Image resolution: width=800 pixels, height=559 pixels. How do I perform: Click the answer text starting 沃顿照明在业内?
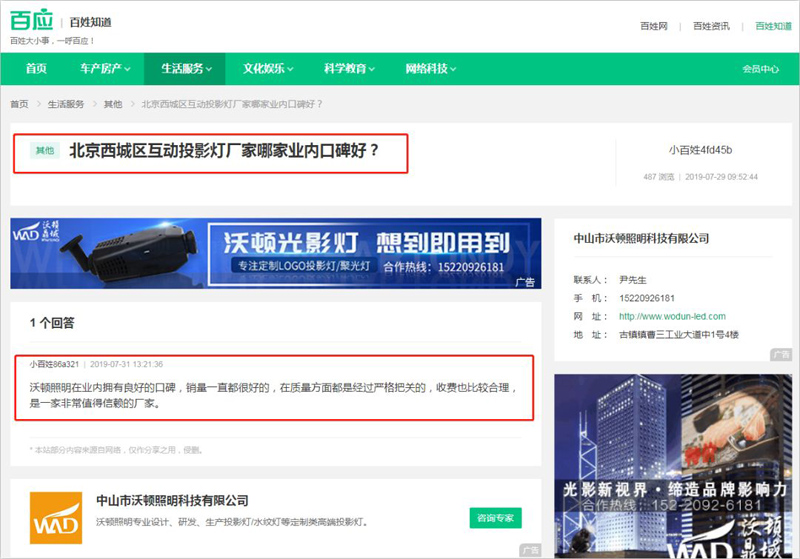click(273, 395)
